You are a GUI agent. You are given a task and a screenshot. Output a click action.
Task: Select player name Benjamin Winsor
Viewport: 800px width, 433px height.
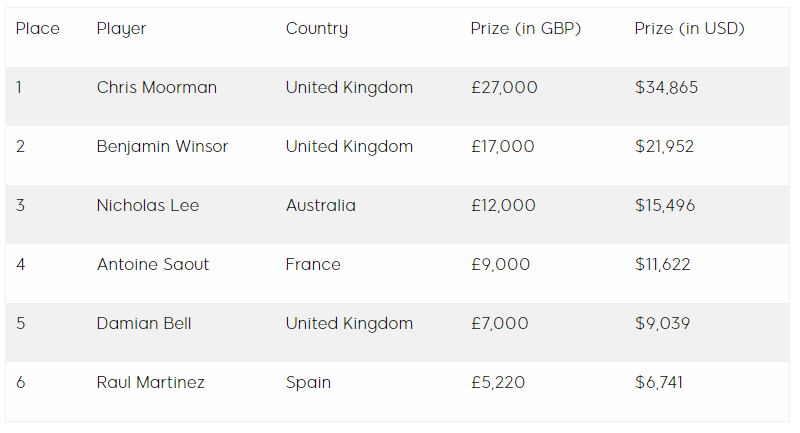click(162, 147)
